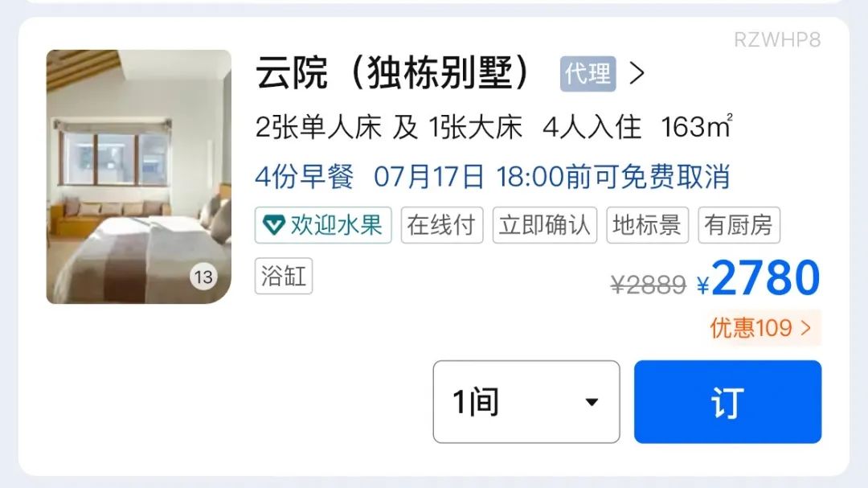Tap the 13 photo count badge
This screenshot has width=868, height=488.
[x=203, y=277]
